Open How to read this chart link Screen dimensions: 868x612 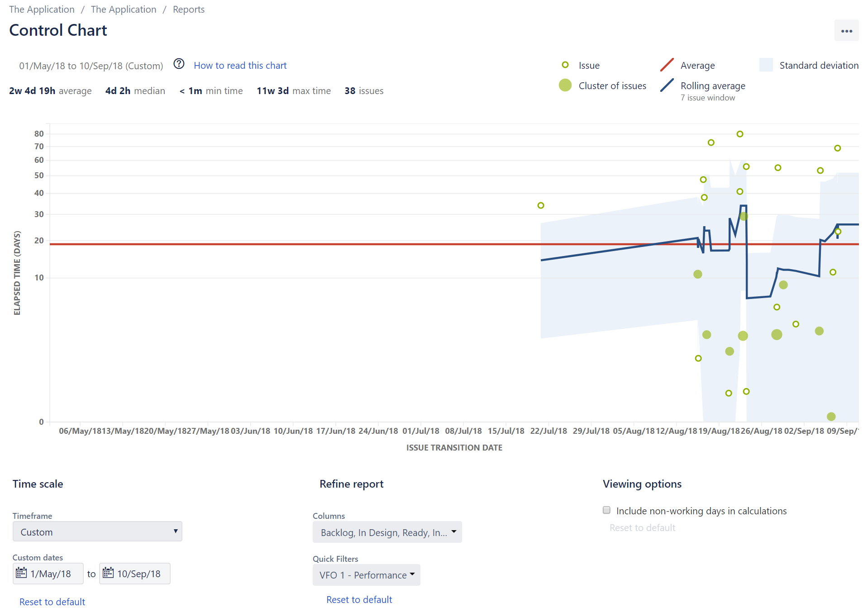pos(240,66)
